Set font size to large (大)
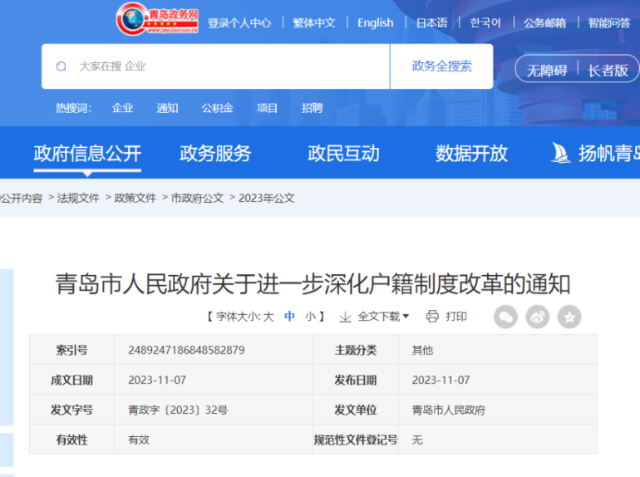 [268, 317]
